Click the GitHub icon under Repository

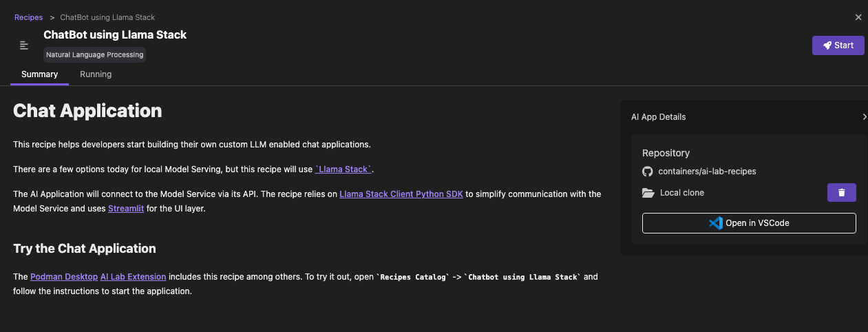click(647, 171)
